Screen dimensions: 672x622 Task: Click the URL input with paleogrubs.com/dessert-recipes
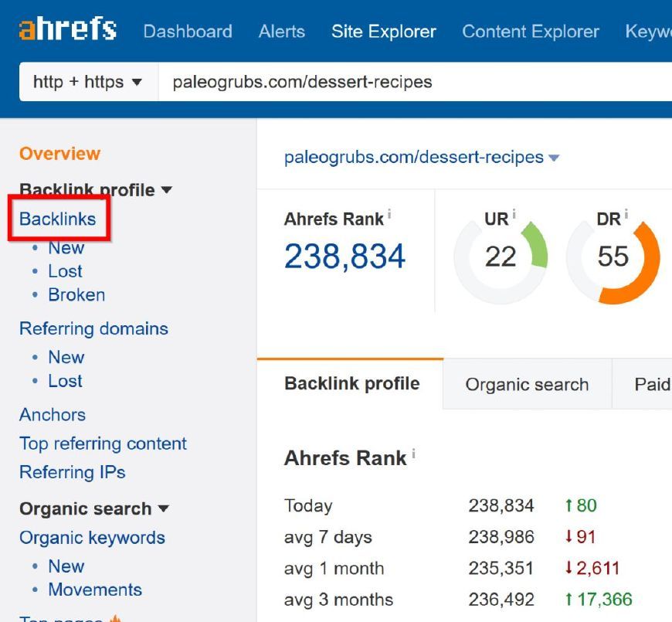(415, 81)
